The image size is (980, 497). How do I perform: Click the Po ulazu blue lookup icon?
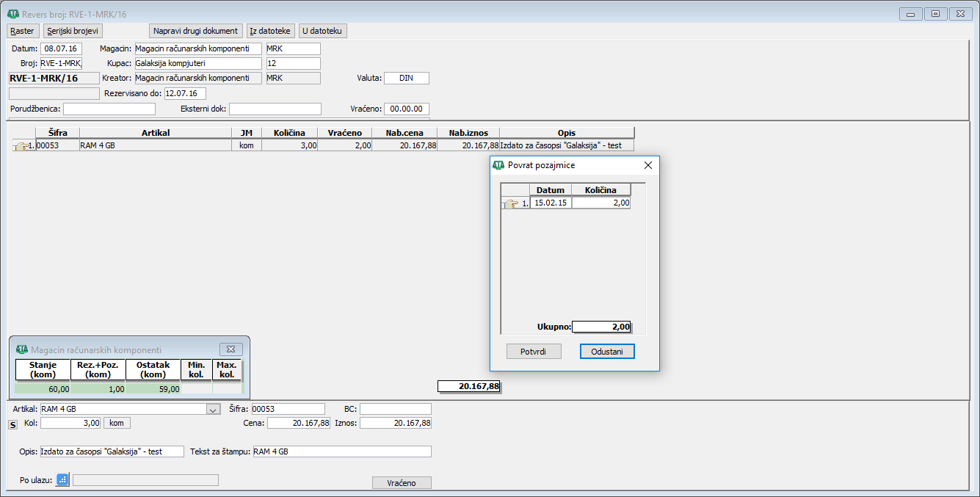pyautogui.click(x=62, y=480)
